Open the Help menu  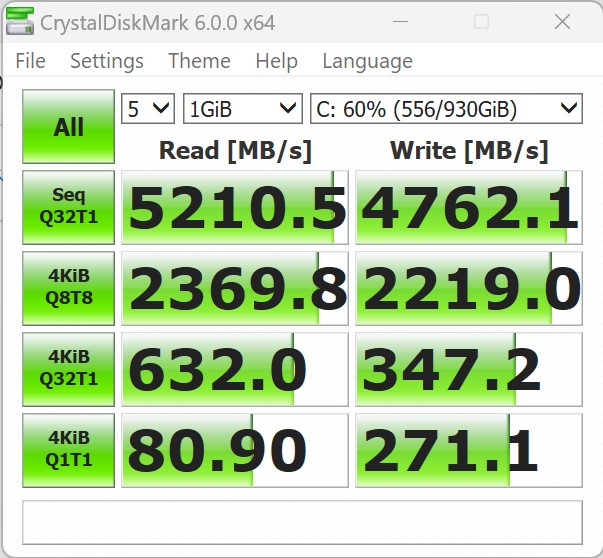(277, 61)
